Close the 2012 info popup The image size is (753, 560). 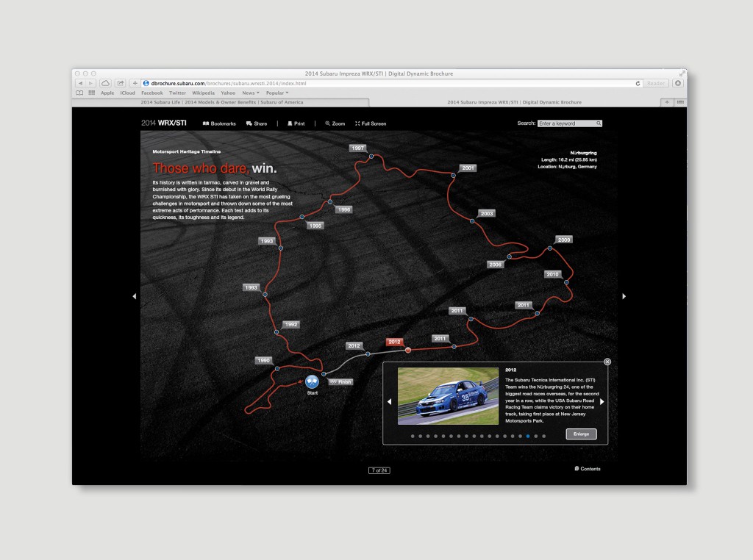(607, 362)
